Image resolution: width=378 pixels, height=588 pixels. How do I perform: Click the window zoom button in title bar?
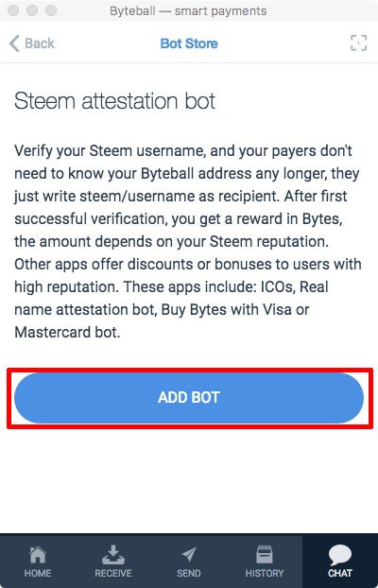51,10
